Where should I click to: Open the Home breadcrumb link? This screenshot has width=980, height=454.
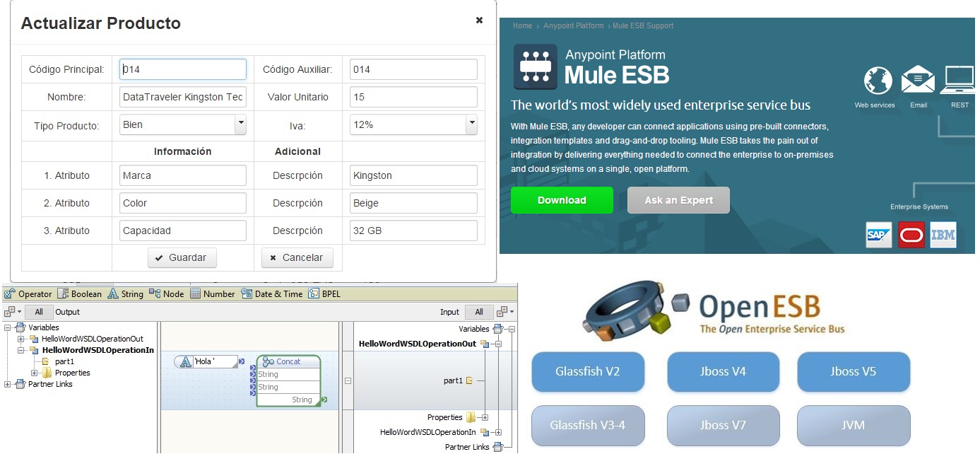(522, 25)
